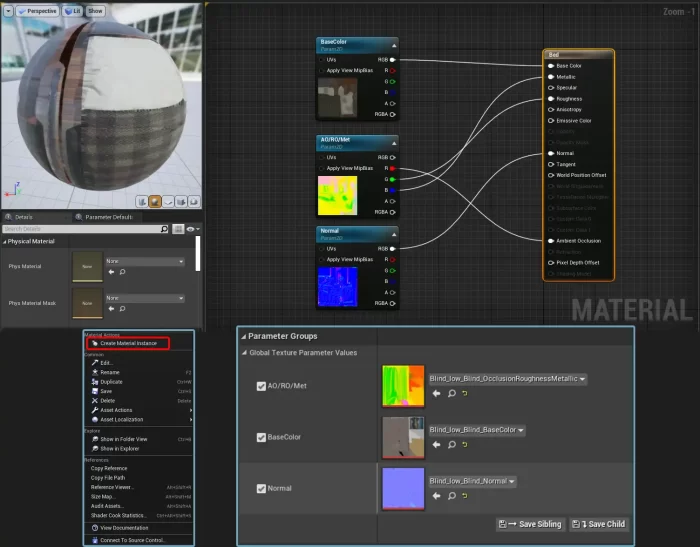Select Show in Folder View entry
The width and height of the screenshot is (700, 547).
click(x=123, y=439)
